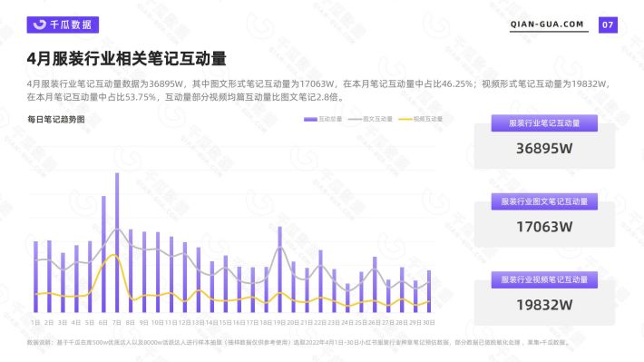Viewport: 644px width, 362px height.
Task: Click the 服装行业视频笔记互动量 header button
Action: click(544, 279)
